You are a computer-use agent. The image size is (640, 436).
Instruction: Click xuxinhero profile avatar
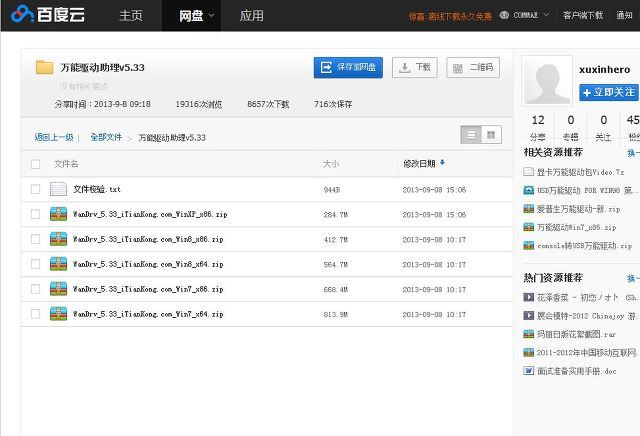coord(547,80)
